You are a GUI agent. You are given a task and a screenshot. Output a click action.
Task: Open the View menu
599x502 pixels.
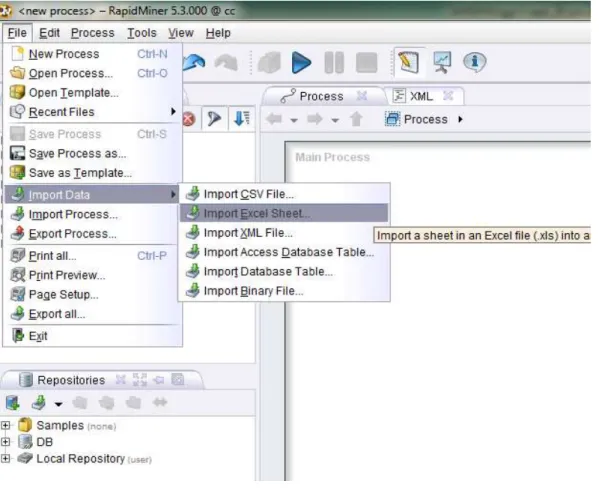181,33
